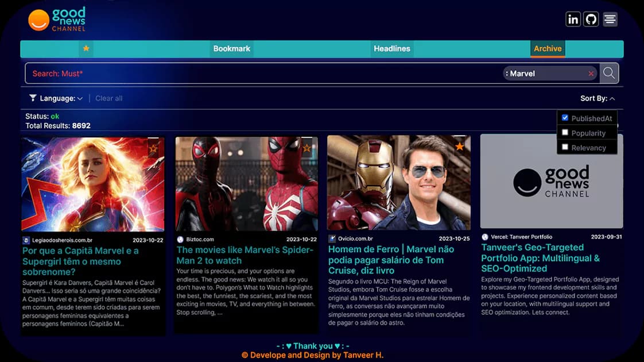The image size is (644, 362).
Task: Bookmark the Capitã Marvel article star
Action: pyautogui.click(x=153, y=148)
